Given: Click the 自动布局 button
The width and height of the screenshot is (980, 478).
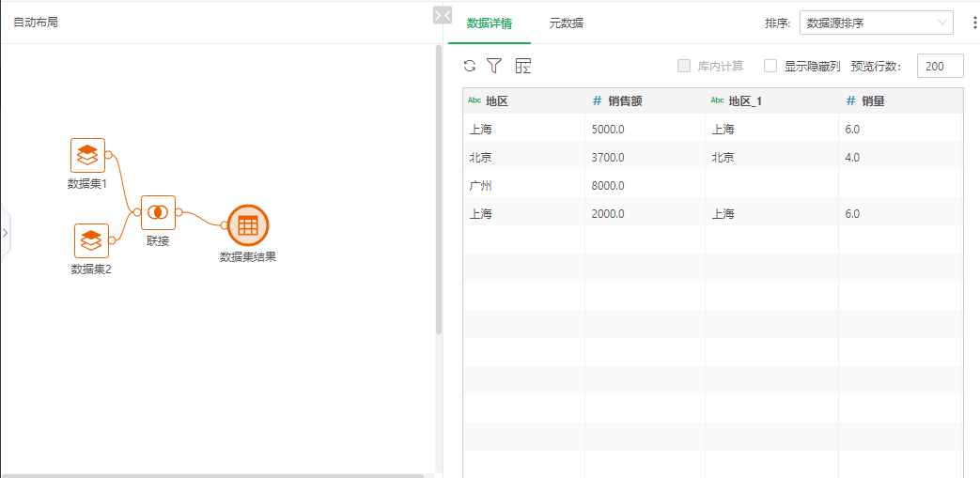Looking at the screenshot, I should (36, 22).
